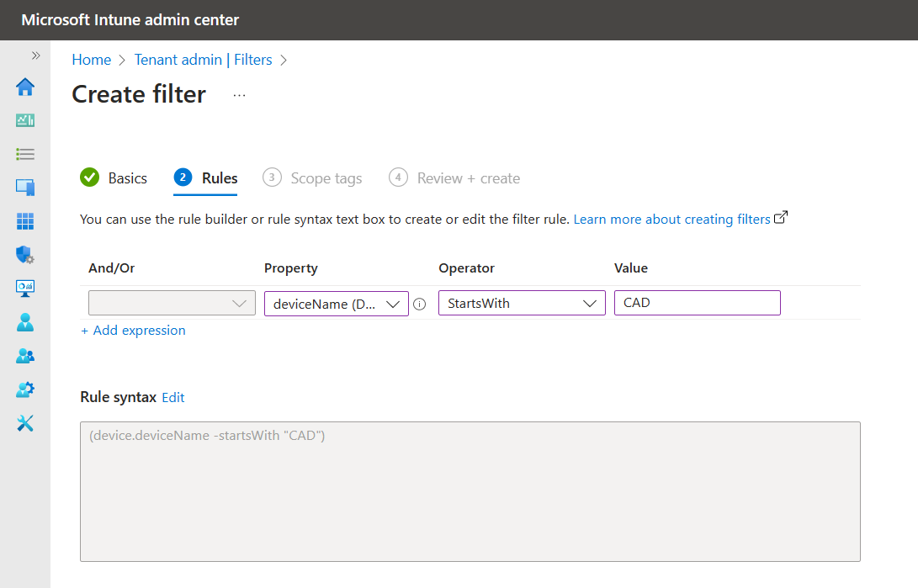The image size is (918, 588).
Task: Click the Value field containing CAD
Action: point(697,303)
